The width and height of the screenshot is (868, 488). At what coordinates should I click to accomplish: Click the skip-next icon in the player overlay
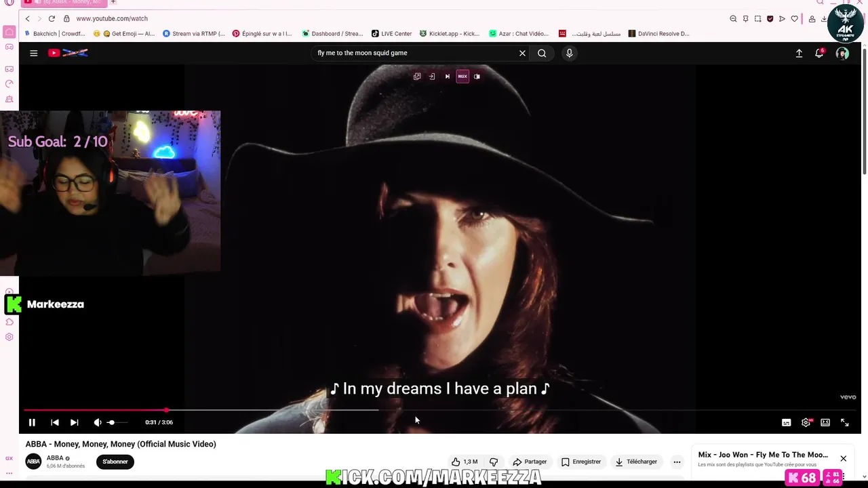coord(447,77)
